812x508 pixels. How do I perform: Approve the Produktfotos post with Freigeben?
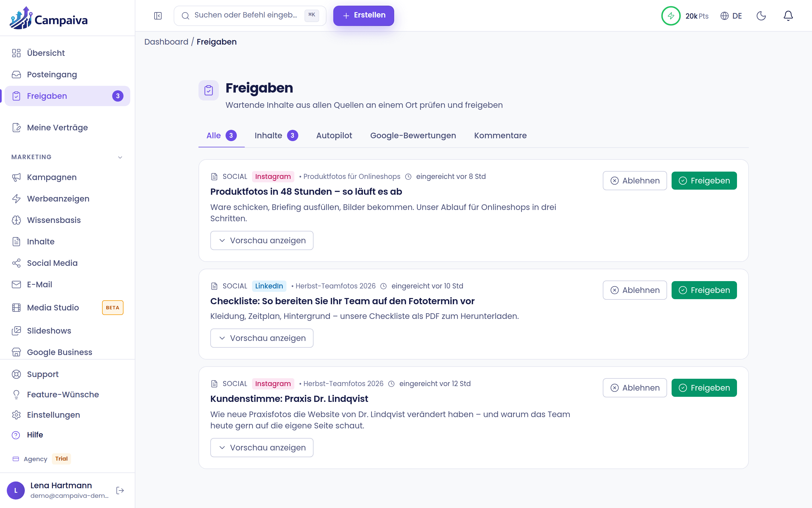click(x=704, y=181)
